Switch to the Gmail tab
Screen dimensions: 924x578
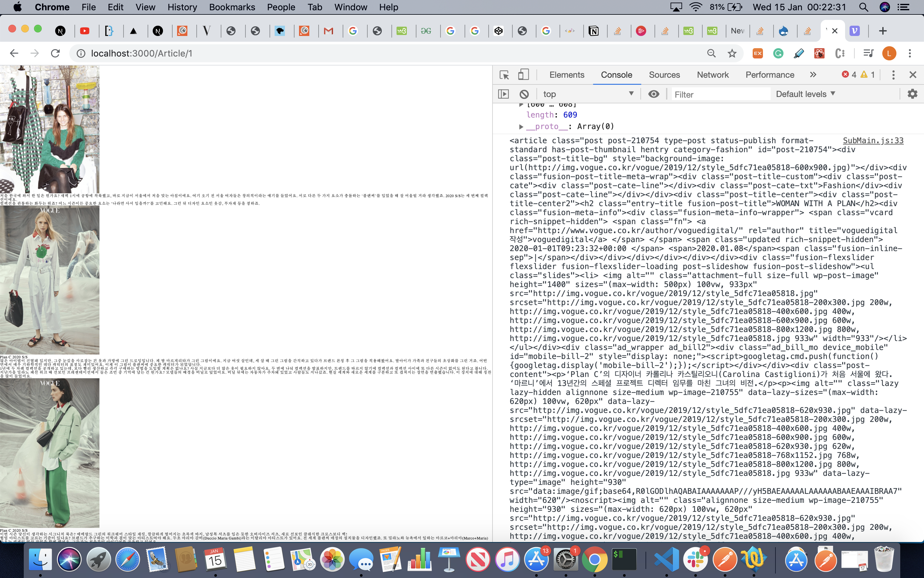click(x=328, y=31)
